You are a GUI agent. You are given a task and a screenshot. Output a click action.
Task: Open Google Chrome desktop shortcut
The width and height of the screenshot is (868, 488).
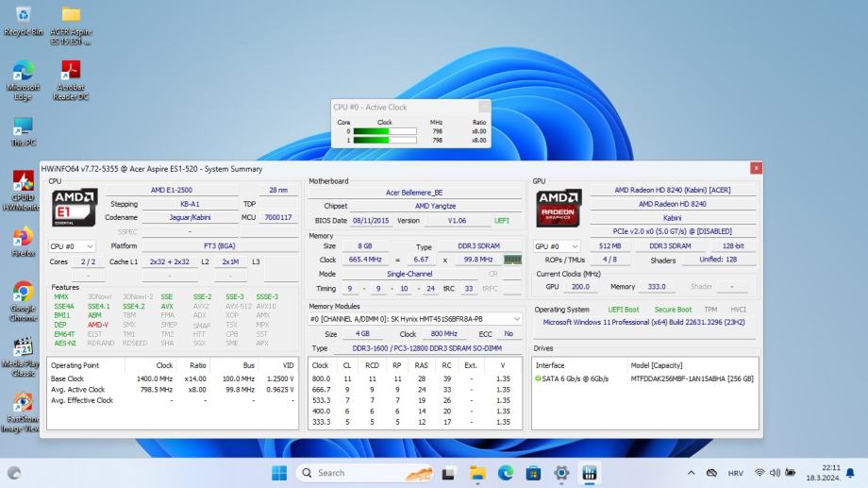tap(23, 292)
